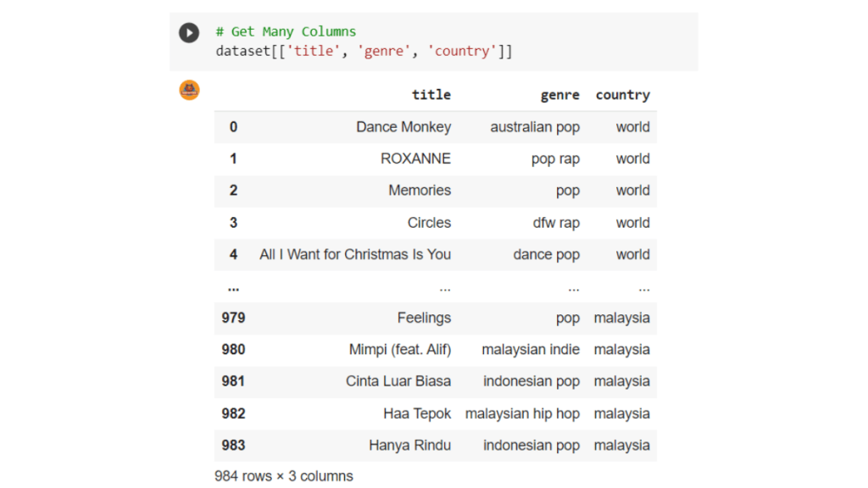The height and width of the screenshot is (488, 868).
Task: Click the 'dfw rap' genre cell
Action: click(x=555, y=223)
